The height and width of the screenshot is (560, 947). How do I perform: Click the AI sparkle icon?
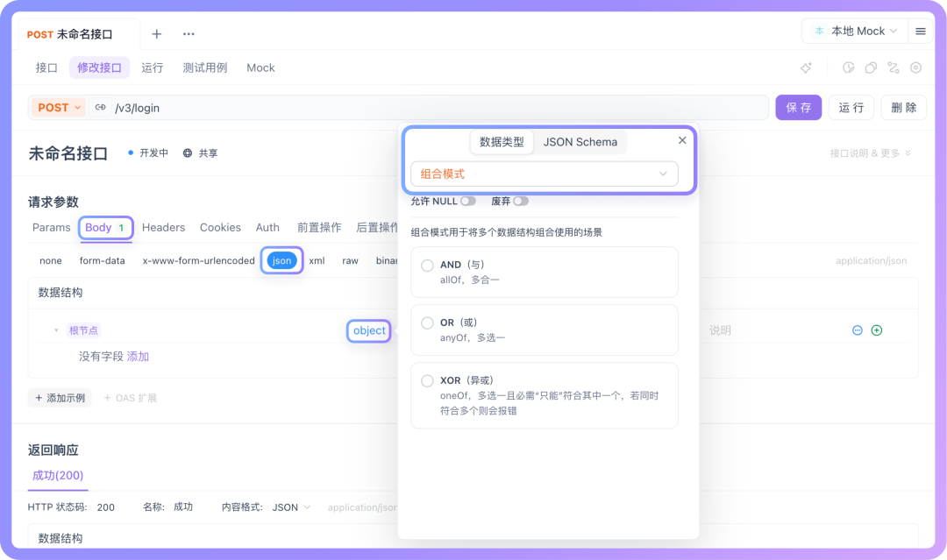click(807, 67)
